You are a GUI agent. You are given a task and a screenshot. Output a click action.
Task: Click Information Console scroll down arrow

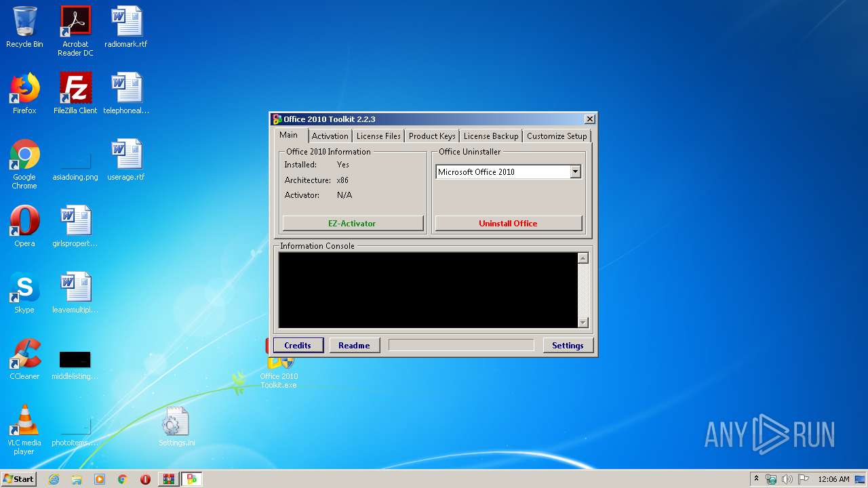(583, 323)
